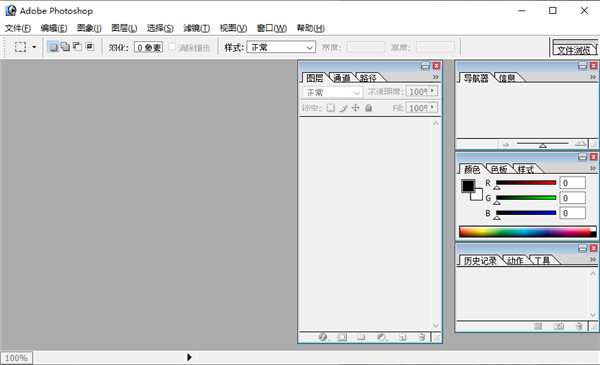Select the rectangular marquee tool preset icon
Screen dimensions: 600x365
(x=20, y=47)
